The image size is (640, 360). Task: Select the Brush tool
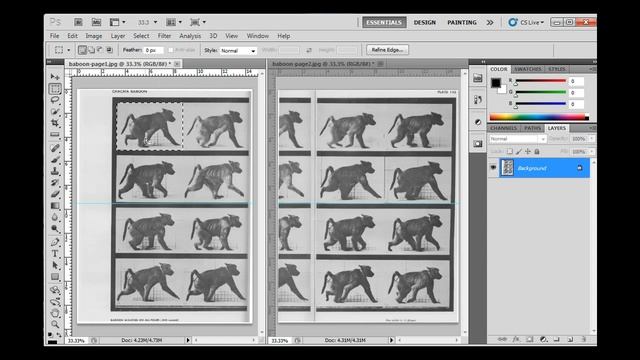pyautogui.click(x=55, y=159)
